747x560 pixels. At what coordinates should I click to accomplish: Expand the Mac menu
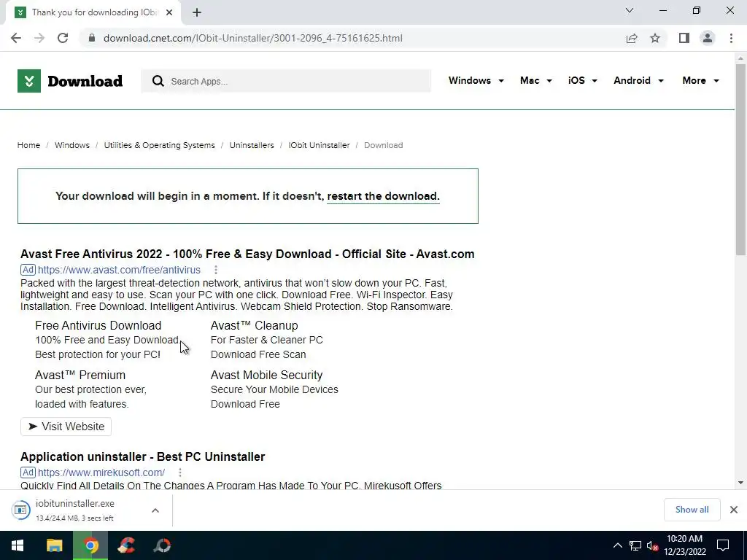pos(536,80)
